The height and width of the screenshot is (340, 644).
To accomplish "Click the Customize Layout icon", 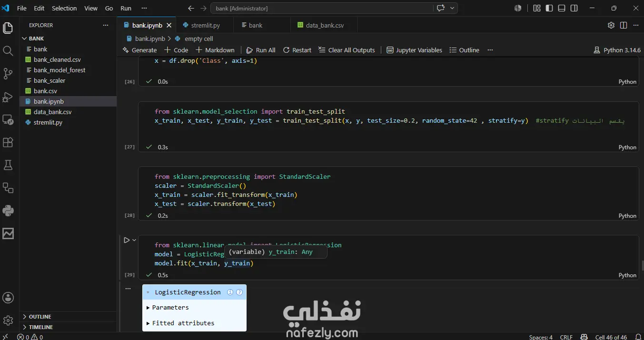I will point(537,8).
